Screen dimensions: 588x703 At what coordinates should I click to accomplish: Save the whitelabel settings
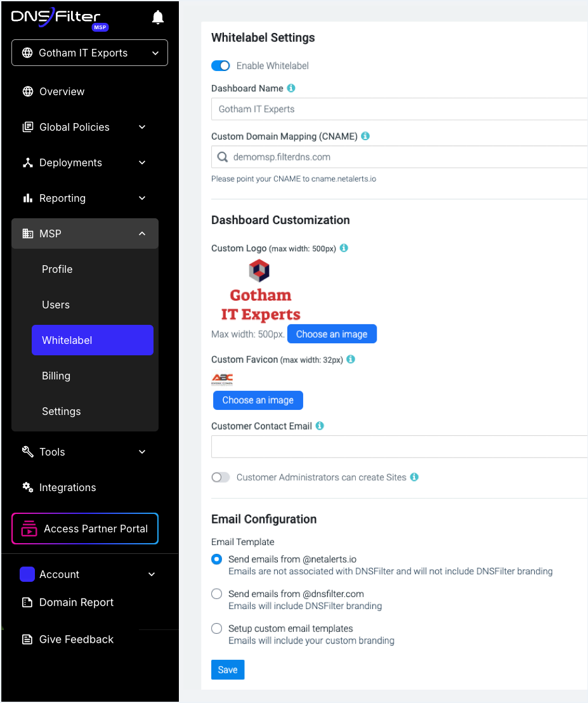coord(228,669)
